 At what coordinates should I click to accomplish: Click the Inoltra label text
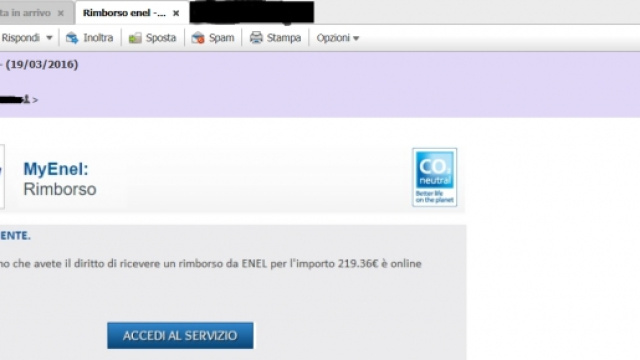click(98, 38)
